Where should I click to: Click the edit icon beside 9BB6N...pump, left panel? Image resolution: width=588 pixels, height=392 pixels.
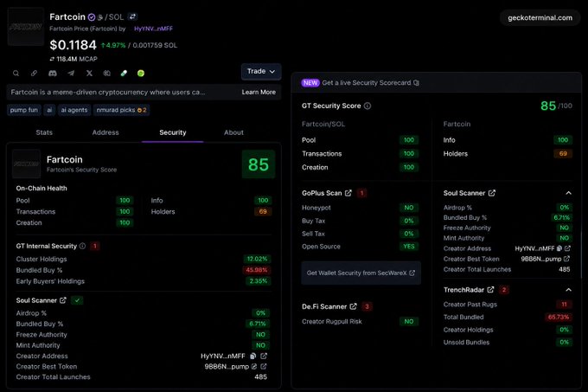(254, 366)
